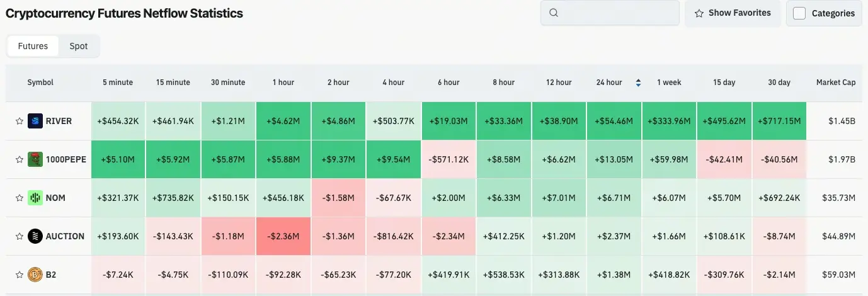The height and width of the screenshot is (296, 868).
Task: Click the +$54.46M cell
Action: point(614,121)
